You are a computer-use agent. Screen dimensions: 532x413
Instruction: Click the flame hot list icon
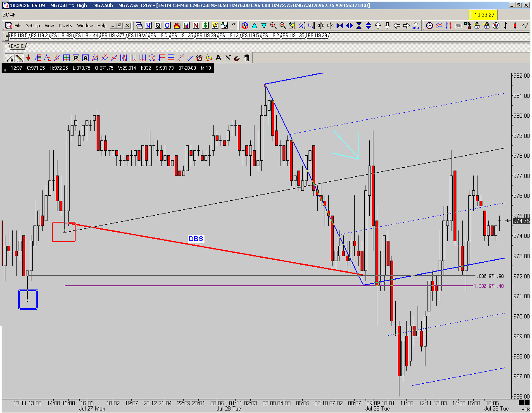point(177,25)
